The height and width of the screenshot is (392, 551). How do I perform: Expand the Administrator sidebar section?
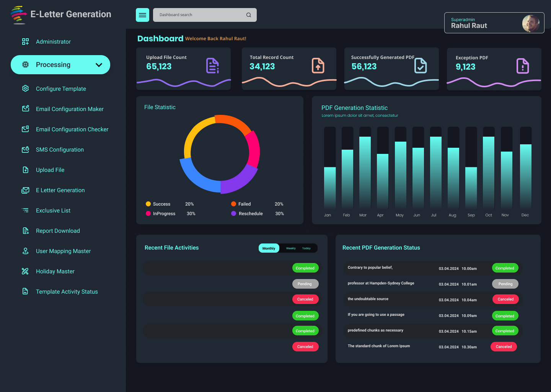[53, 42]
